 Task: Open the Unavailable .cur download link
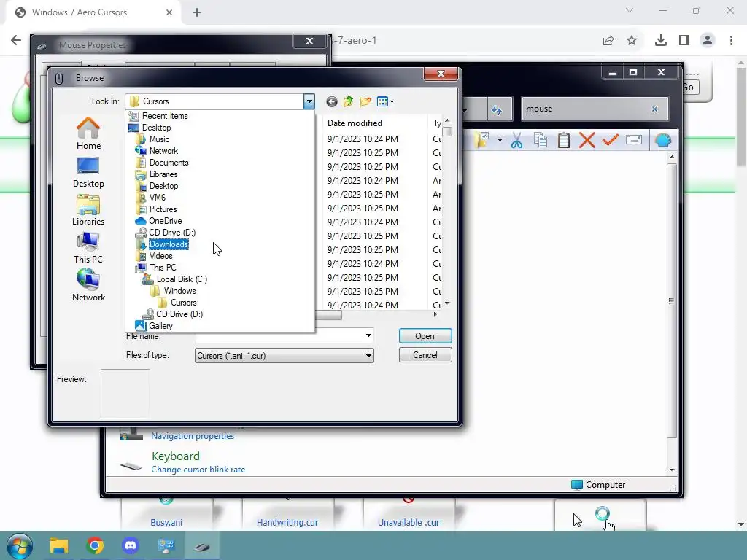coord(409,522)
